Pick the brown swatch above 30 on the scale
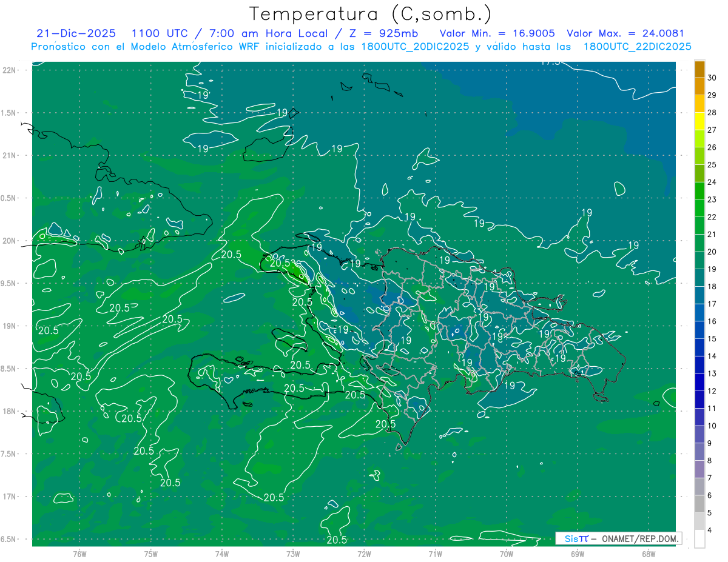 (x=699, y=69)
